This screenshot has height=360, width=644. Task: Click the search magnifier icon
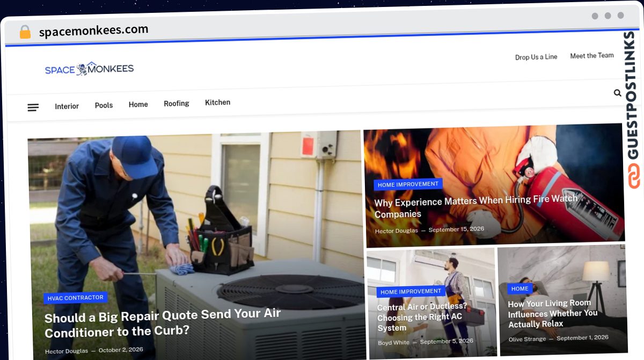pos(618,93)
